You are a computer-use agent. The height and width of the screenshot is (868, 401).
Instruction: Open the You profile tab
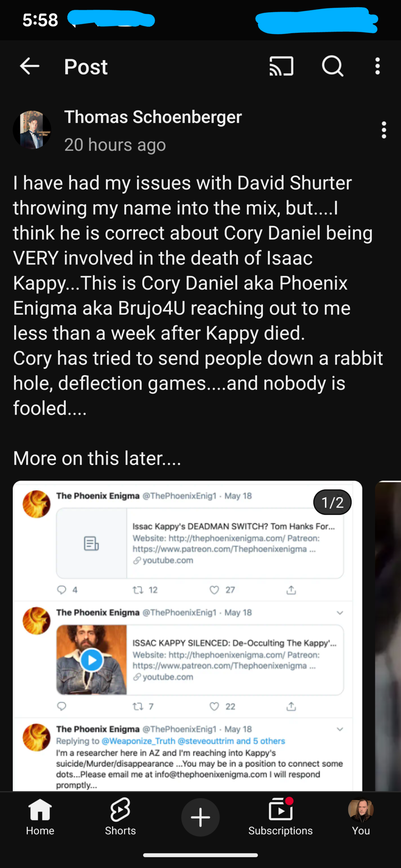pyautogui.click(x=361, y=817)
